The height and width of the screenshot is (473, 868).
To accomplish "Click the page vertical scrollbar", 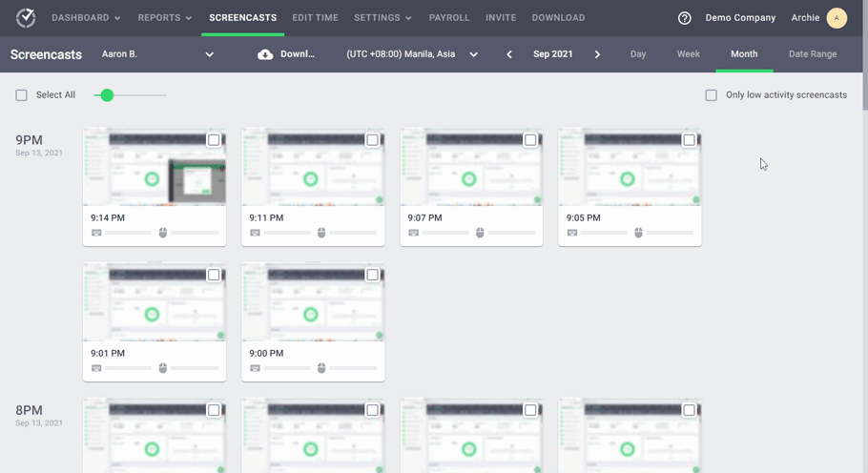I will pyautogui.click(x=865, y=55).
